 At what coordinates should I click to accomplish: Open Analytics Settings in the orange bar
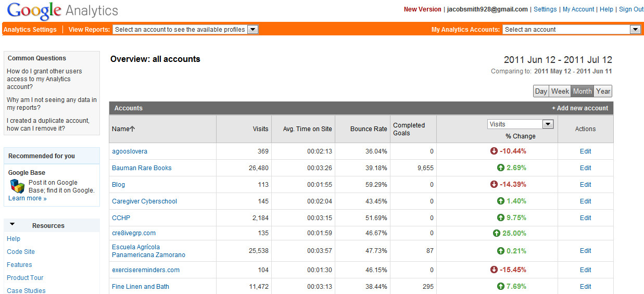30,30
